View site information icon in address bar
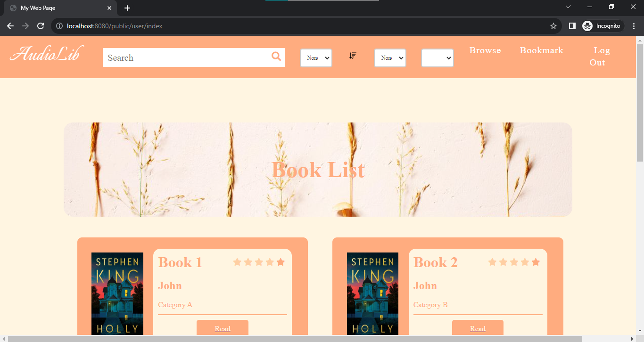The height and width of the screenshot is (342, 644). tap(59, 26)
